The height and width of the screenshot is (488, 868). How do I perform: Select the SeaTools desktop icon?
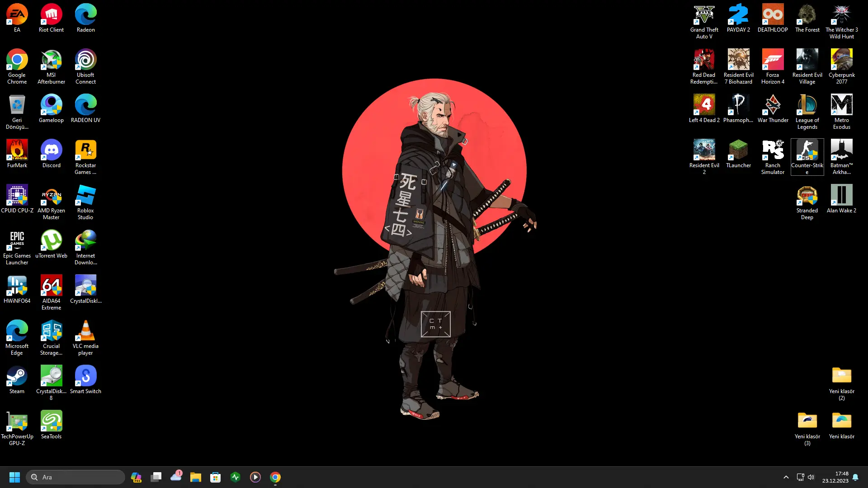(51, 425)
